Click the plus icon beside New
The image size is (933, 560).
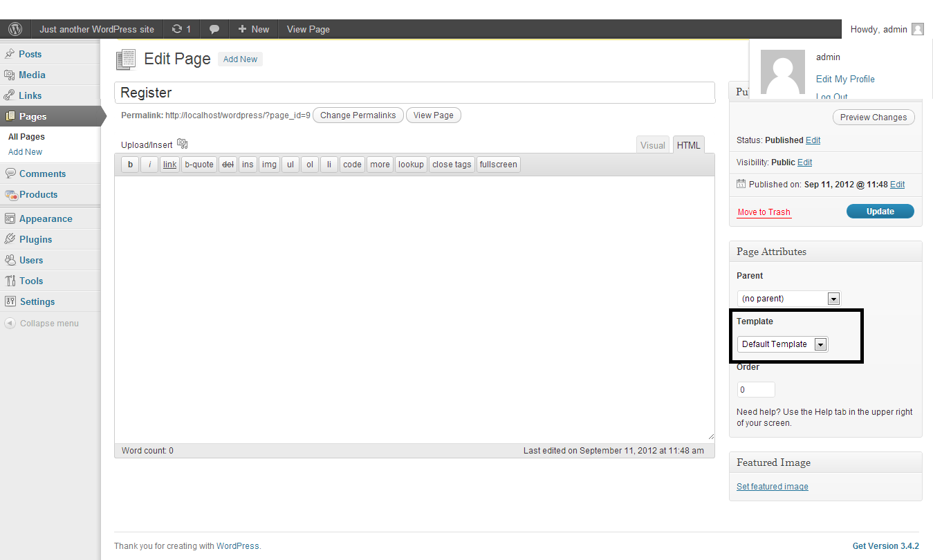(242, 29)
